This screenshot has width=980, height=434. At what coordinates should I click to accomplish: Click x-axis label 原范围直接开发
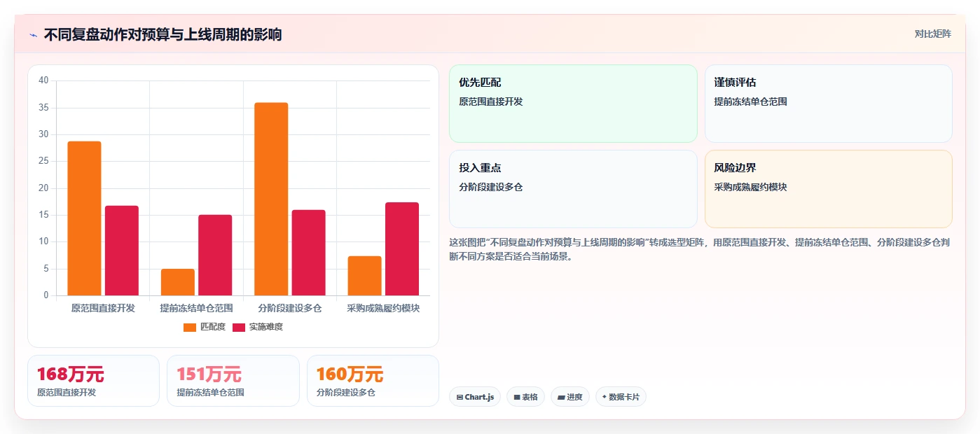[103, 308]
